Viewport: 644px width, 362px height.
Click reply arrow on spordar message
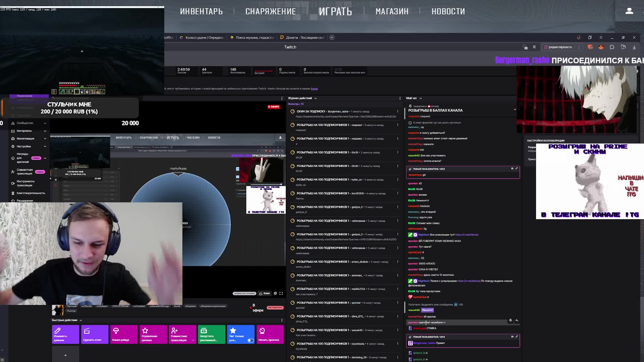point(517,321)
